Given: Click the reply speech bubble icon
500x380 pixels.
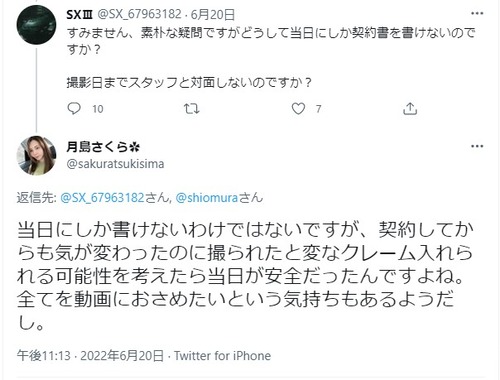Looking at the screenshot, I should pyautogui.click(x=74, y=109).
